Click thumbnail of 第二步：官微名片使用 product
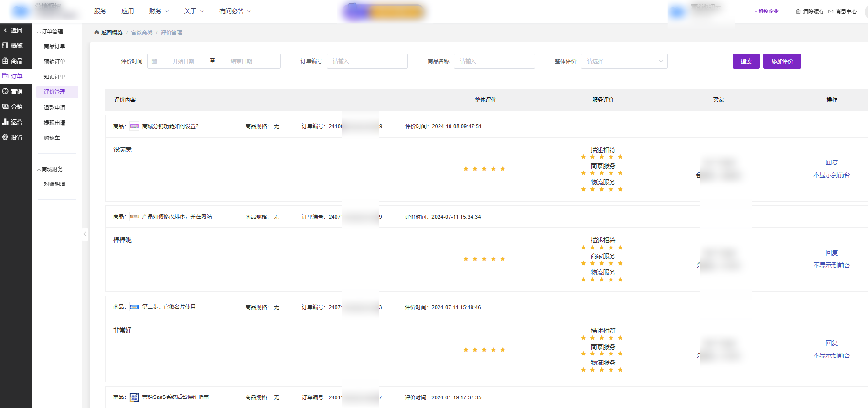The image size is (868, 408). (x=134, y=307)
